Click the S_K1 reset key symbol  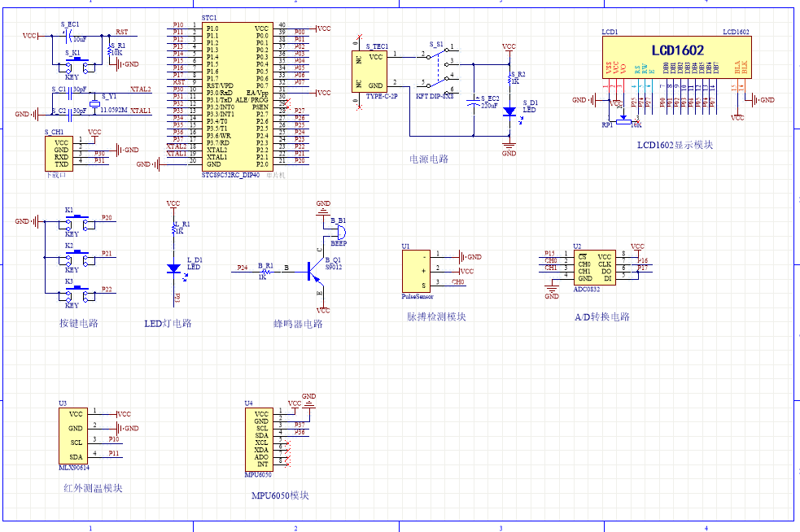[77, 66]
